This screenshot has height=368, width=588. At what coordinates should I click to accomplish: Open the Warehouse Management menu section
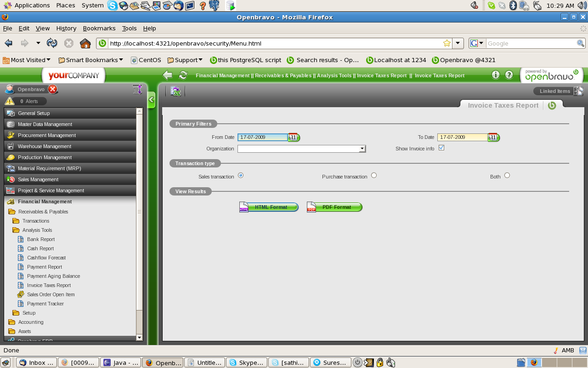point(70,146)
